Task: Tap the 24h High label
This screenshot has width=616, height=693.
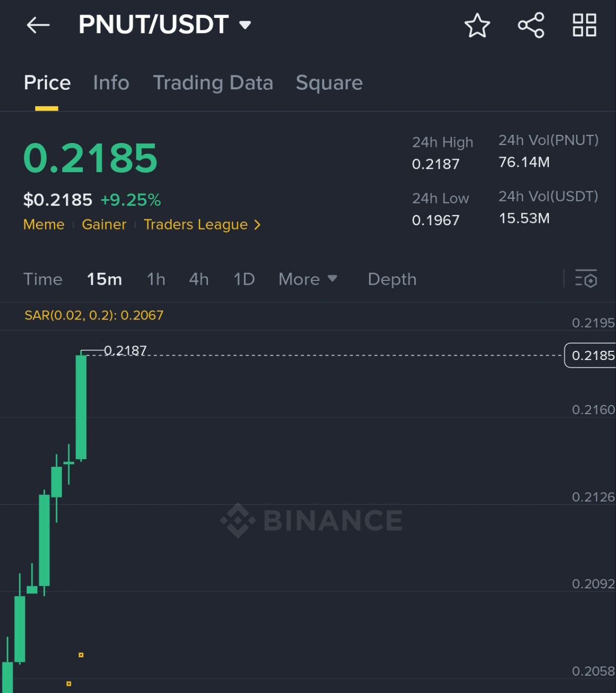Action: pos(443,142)
